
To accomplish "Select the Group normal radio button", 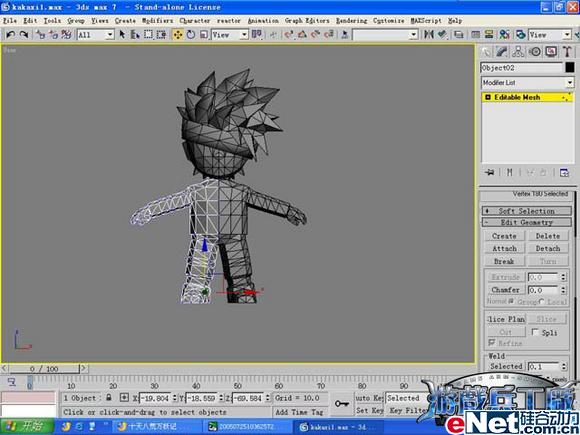I will [x=512, y=301].
